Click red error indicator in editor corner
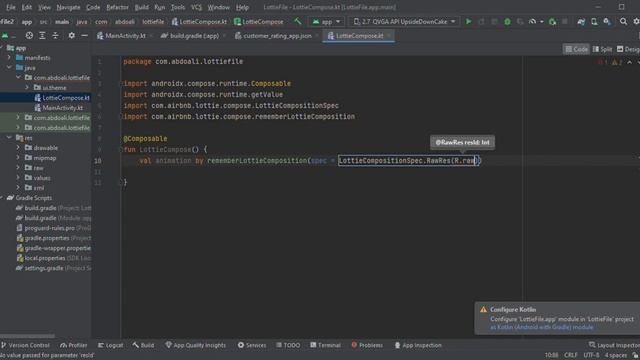This screenshot has height=360, width=640. (602, 62)
